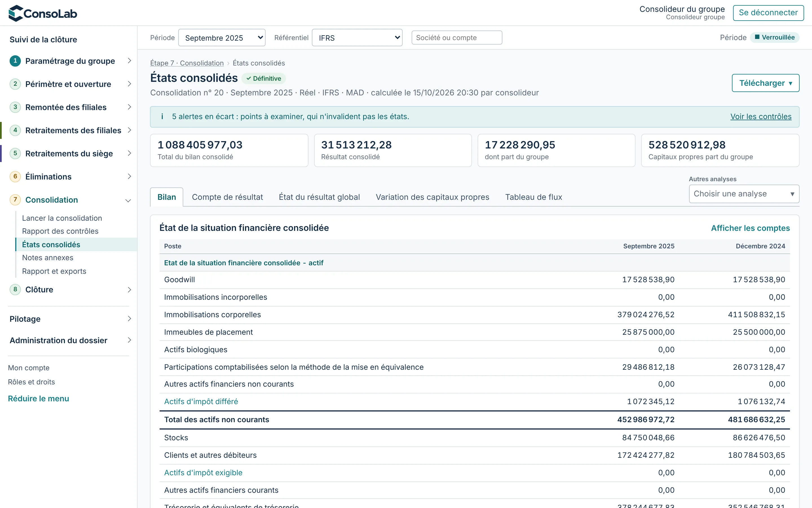Expand Administration du dossier menu
Screen dimensions: 812x508
pyautogui.click(x=70, y=340)
